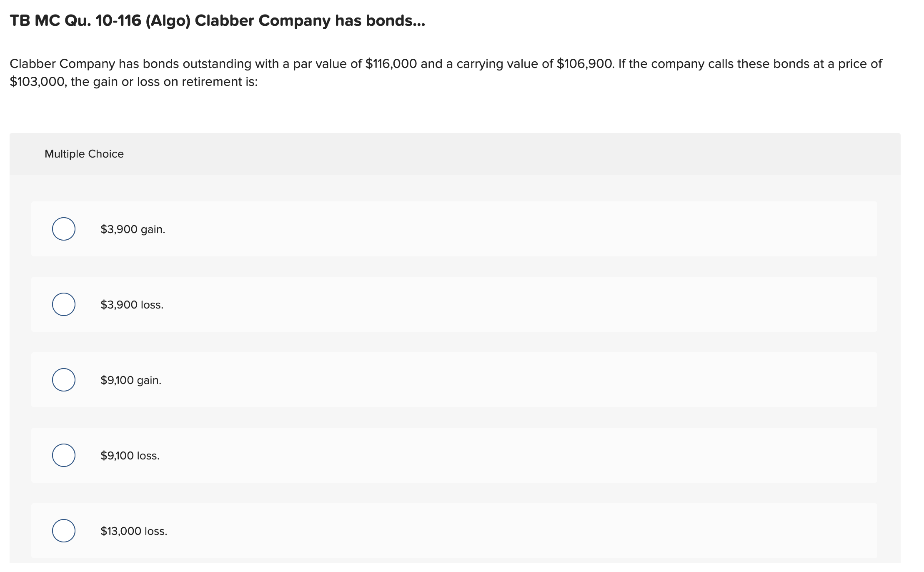Select the $9,100 gain radio button
The image size is (924, 572).
pos(65,380)
